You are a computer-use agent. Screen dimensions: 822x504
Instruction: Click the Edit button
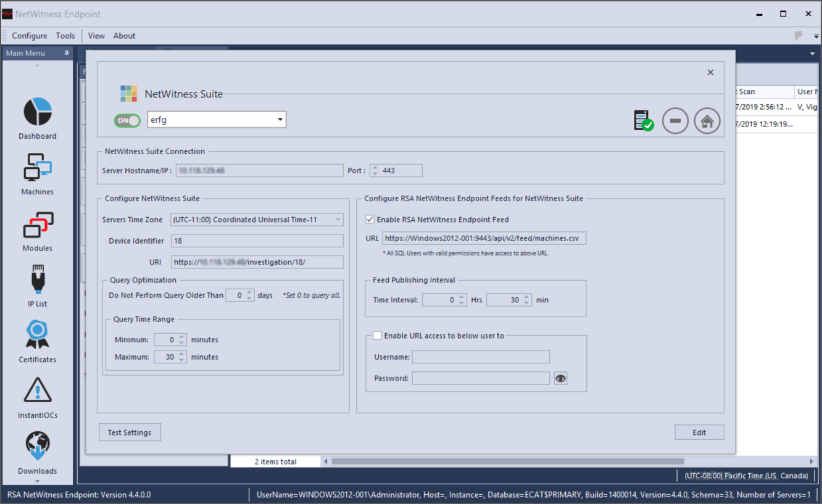click(699, 432)
